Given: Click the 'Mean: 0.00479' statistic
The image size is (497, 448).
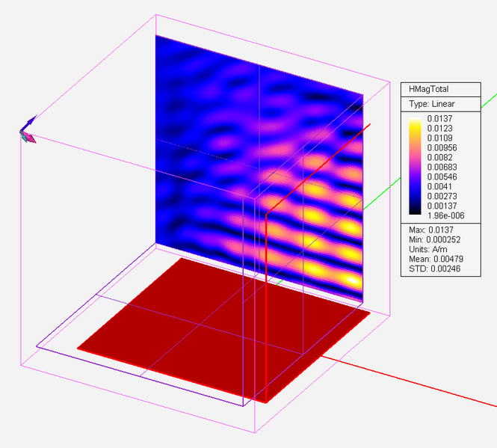Looking at the screenshot, I should (x=436, y=259).
